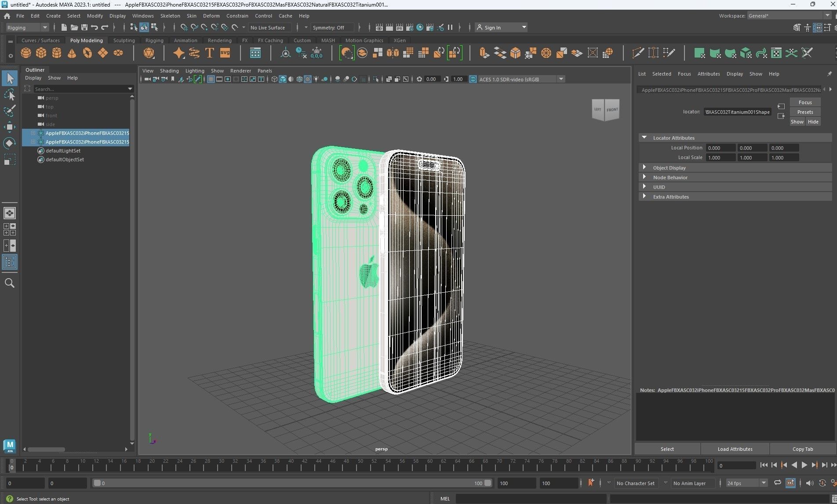Create a polygon plane from the shelf
Image resolution: width=837 pixels, height=504 pixels.
(103, 53)
